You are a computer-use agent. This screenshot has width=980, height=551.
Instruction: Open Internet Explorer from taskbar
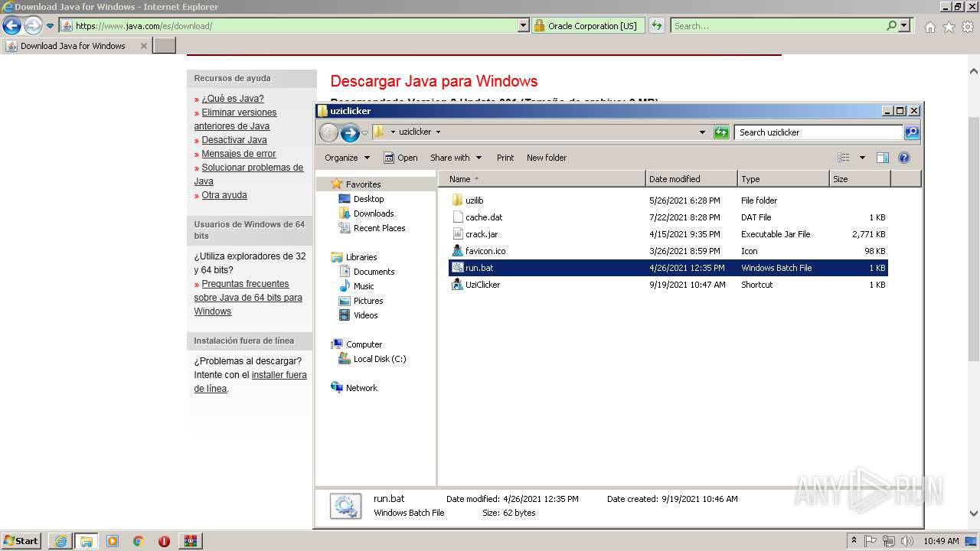pos(60,541)
